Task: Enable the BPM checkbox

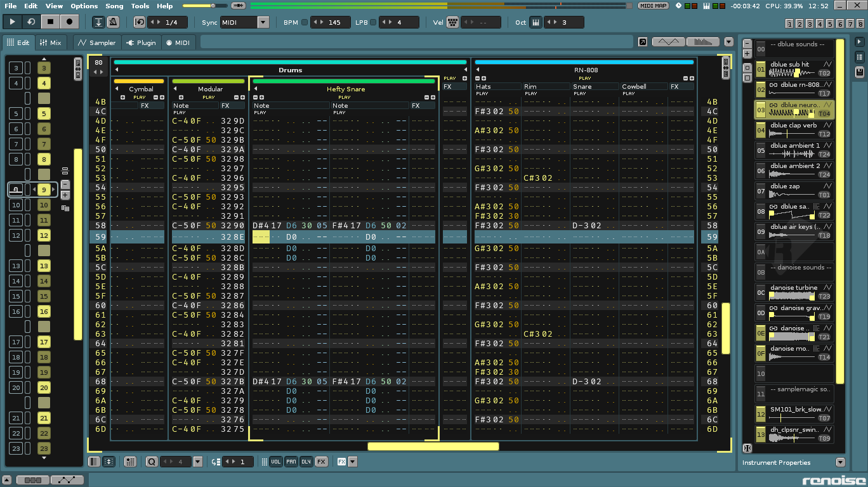Action: pyautogui.click(x=305, y=22)
